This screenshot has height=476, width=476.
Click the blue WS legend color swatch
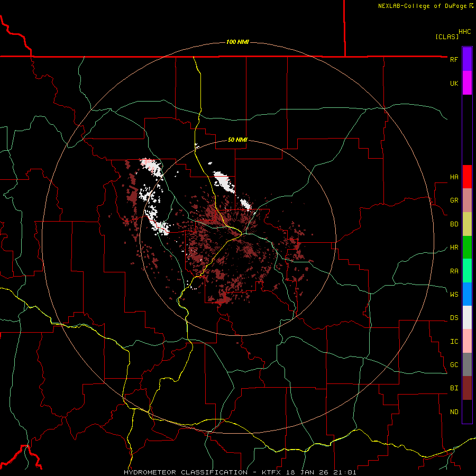467,294
